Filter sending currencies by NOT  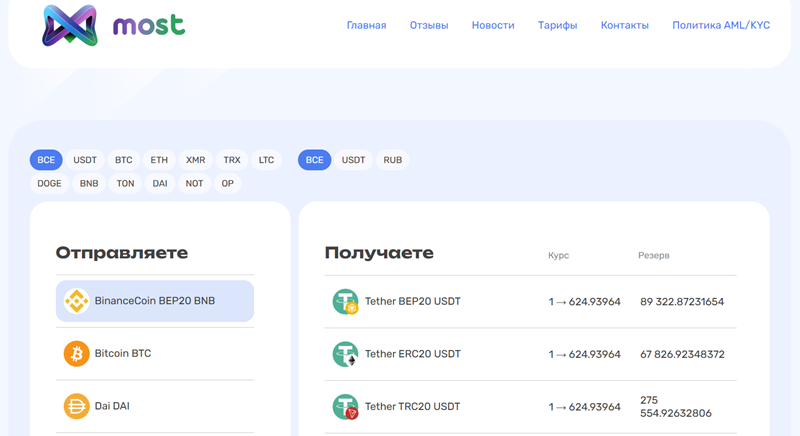(194, 184)
